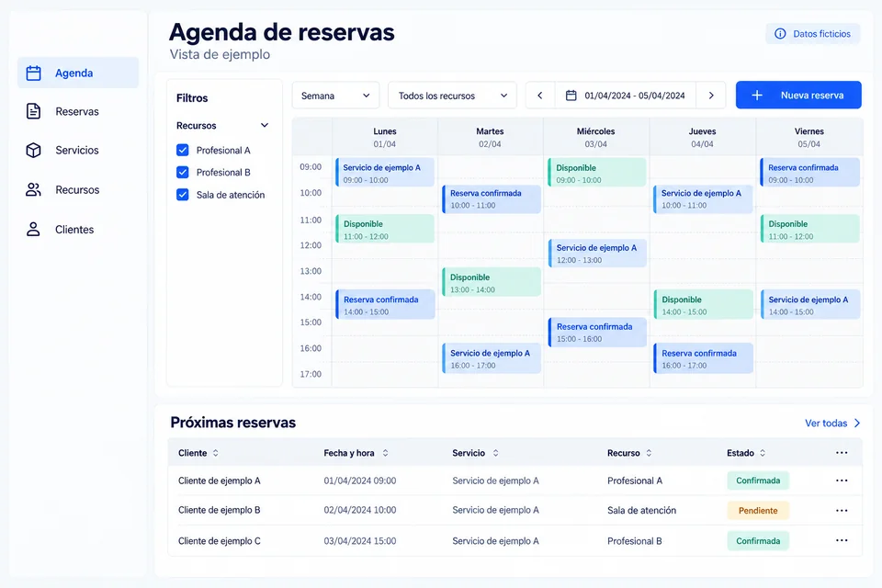882x588 pixels.
Task: Open Lunes 14:00 Reserva confirmada event
Action: [x=385, y=304]
